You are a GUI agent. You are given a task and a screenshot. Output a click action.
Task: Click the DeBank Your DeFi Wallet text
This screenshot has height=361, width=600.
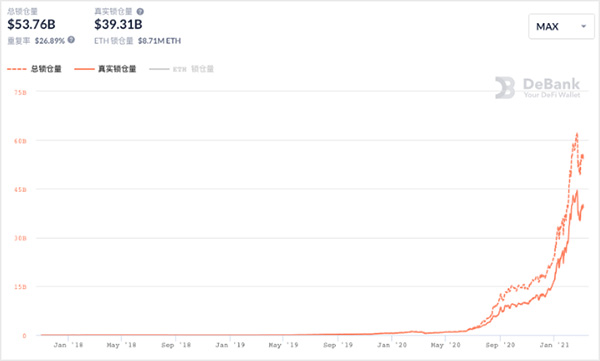point(551,88)
